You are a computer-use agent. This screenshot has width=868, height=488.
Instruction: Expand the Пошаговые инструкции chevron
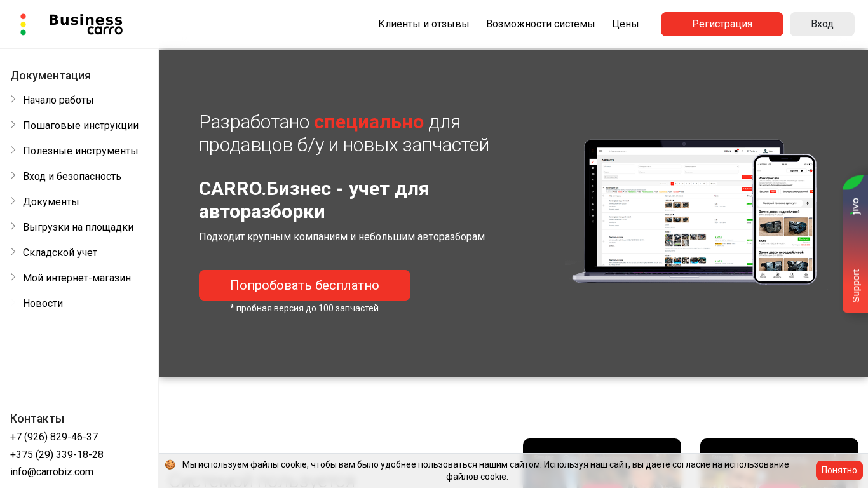coord(13,125)
